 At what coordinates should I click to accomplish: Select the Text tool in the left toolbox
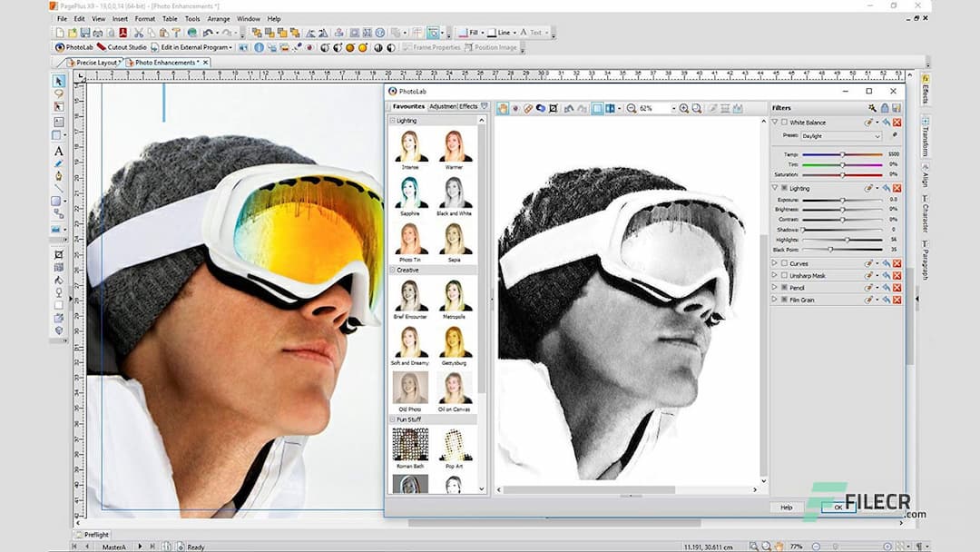pos(59,150)
